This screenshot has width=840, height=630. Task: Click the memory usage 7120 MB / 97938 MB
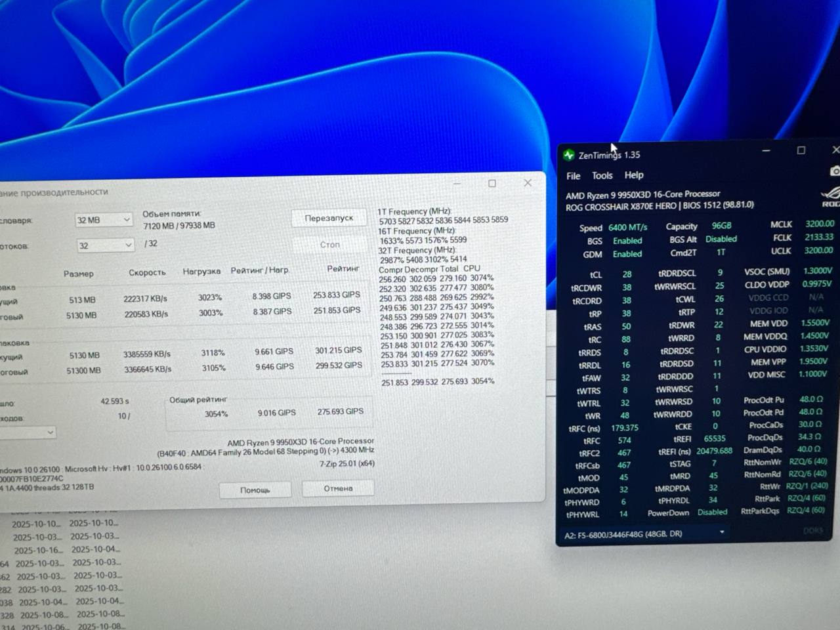179,226
